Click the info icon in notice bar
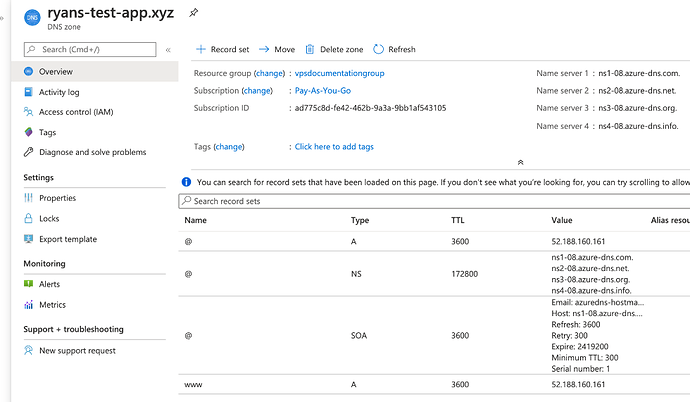 coord(186,182)
